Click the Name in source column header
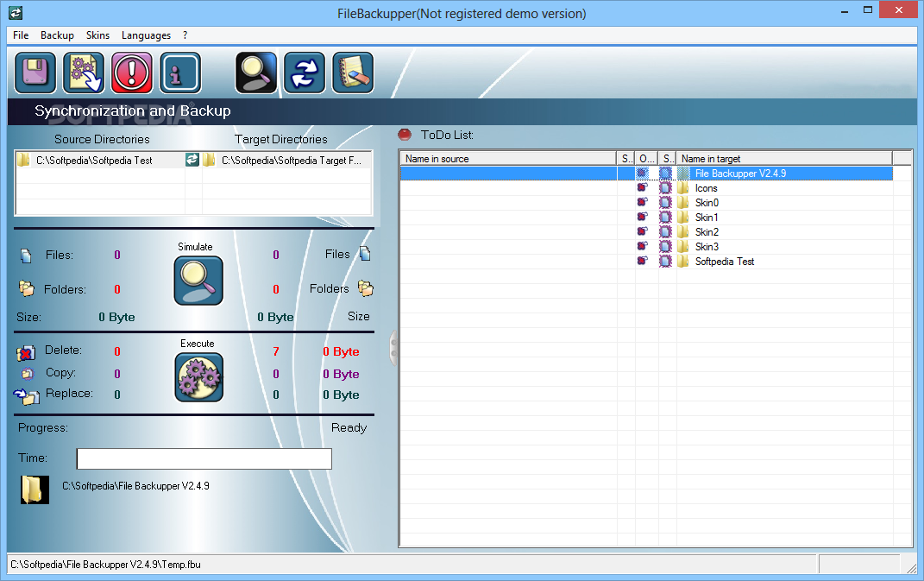 coord(508,159)
